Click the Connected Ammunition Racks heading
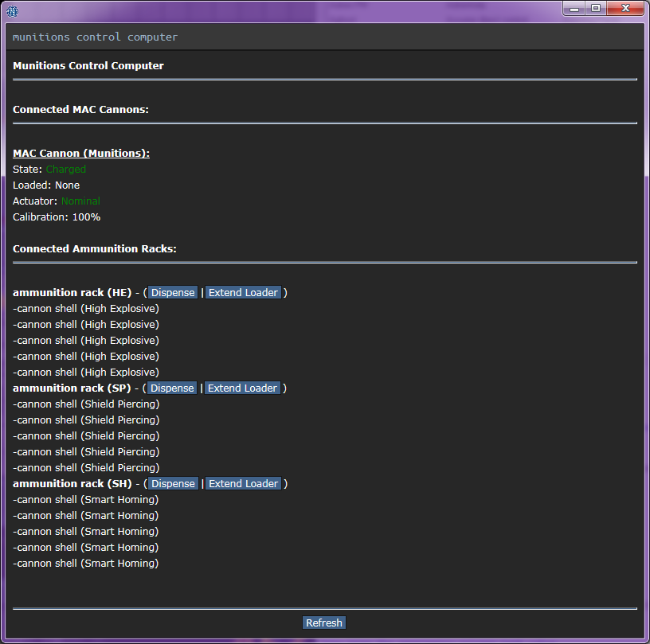Image resolution: width=650 pixels, height=644 pixels. coord(95,249)
